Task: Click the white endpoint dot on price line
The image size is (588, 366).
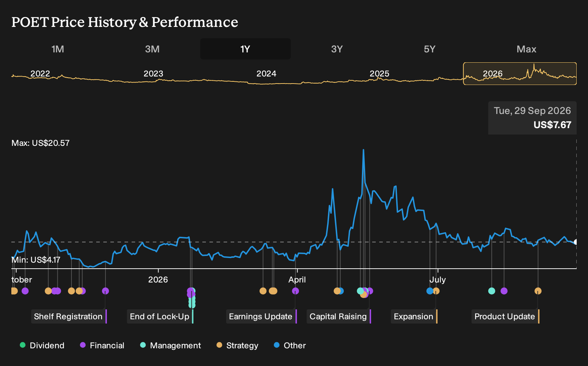Action: tap(576, 242)
